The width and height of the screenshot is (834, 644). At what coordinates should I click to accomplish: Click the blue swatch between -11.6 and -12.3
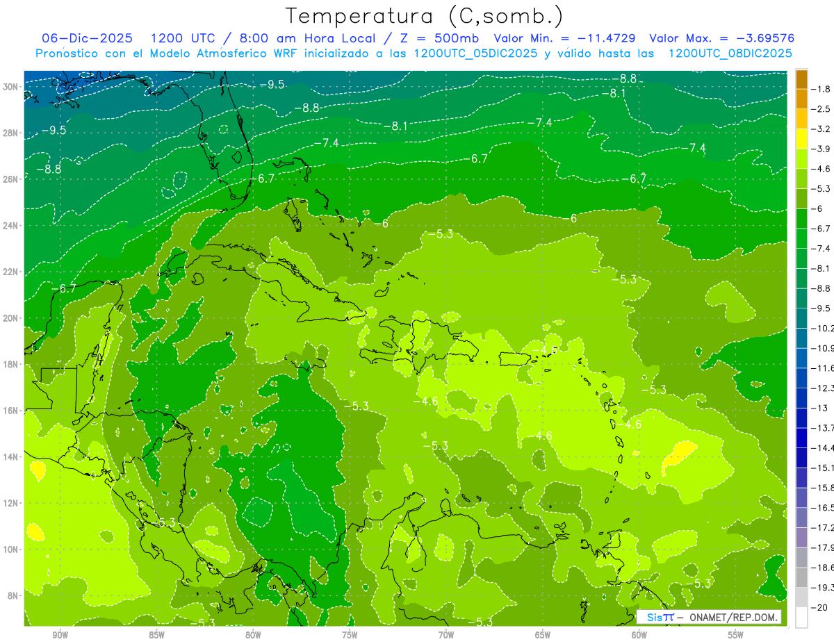801,377
